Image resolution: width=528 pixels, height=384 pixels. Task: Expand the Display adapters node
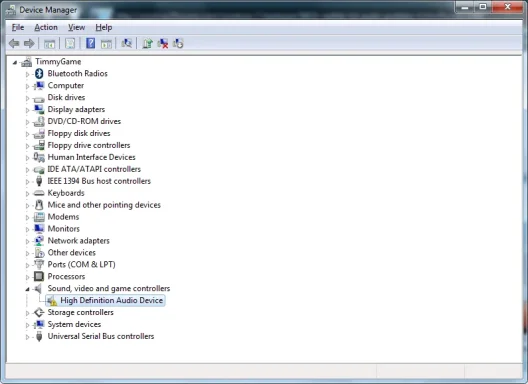tap(27, 110)
